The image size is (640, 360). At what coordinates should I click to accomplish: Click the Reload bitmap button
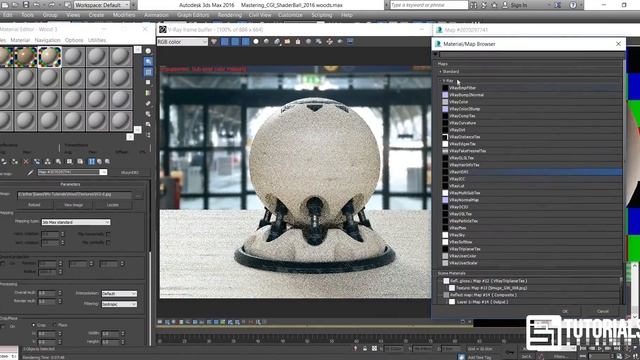coord(34,205)
